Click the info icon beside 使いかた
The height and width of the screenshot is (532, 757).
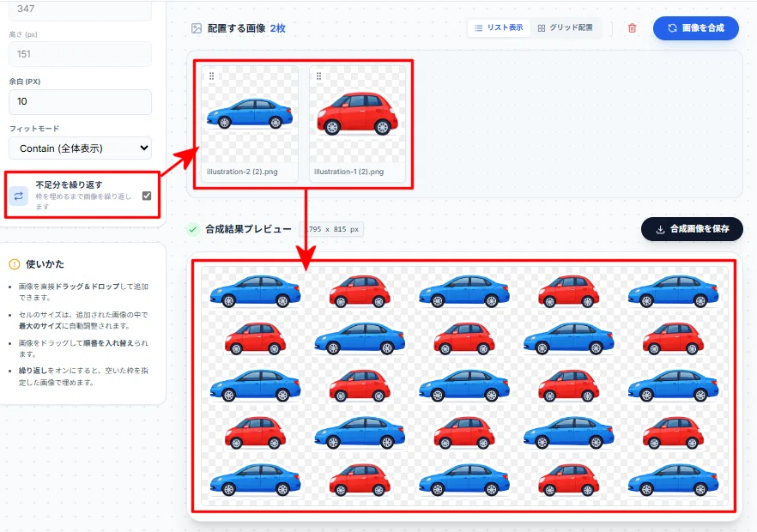15,264
